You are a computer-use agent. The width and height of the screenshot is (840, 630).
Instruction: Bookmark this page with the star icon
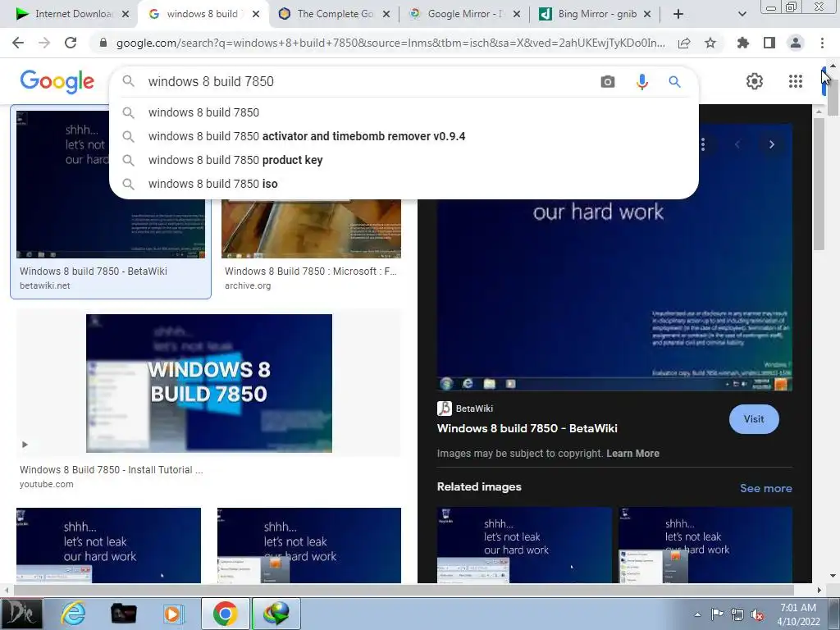710,43
